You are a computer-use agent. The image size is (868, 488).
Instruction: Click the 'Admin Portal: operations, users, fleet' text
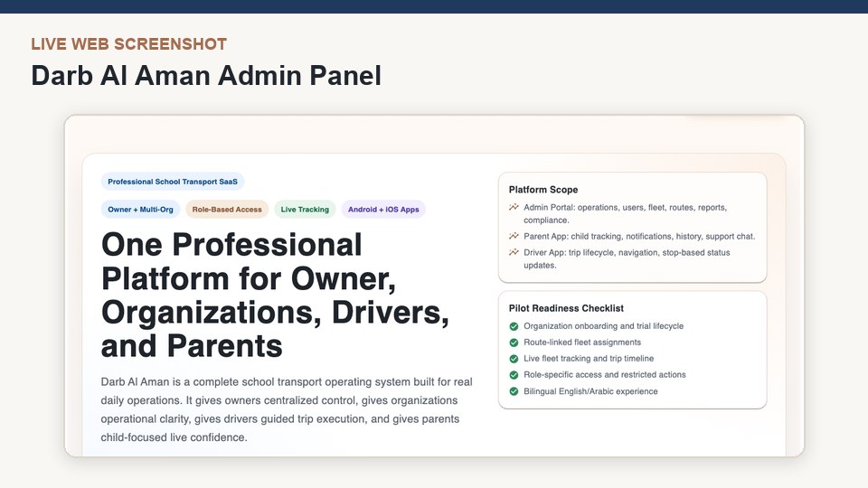coord(626,213)
